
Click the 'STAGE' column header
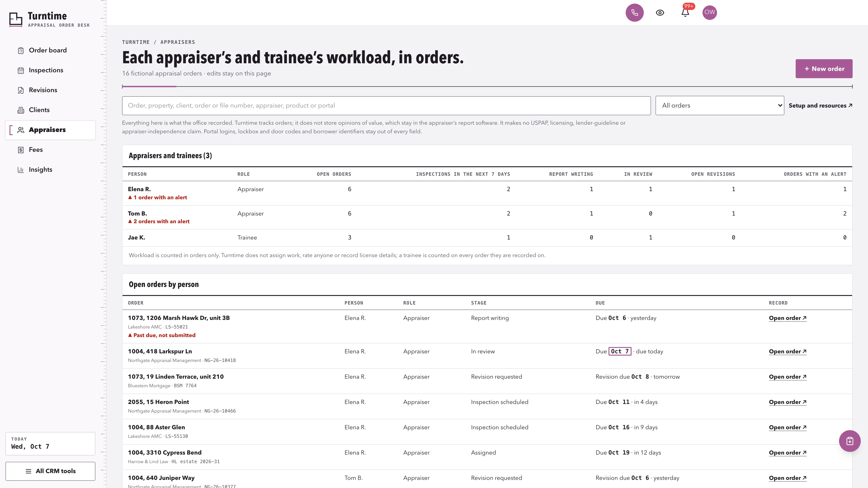pos(479,303)
